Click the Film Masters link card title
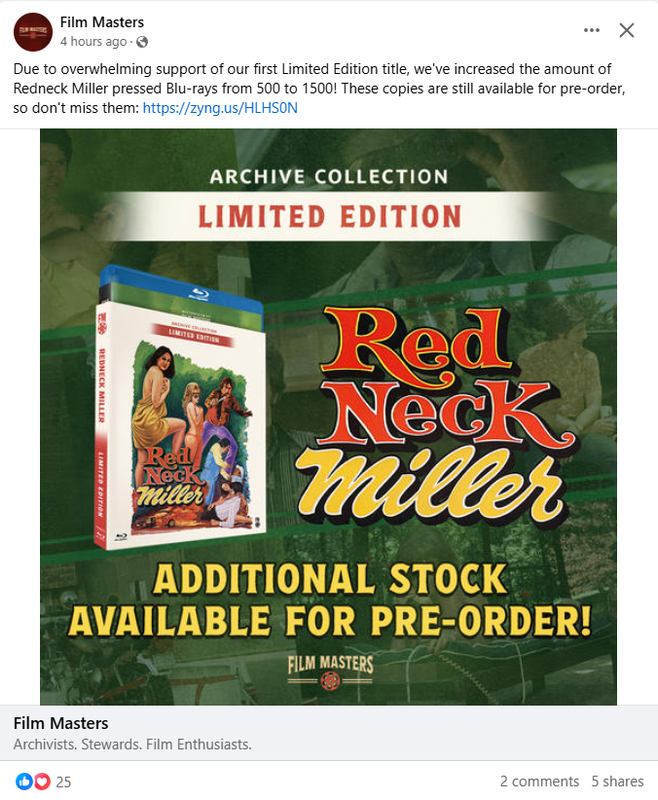 [61, 723]
